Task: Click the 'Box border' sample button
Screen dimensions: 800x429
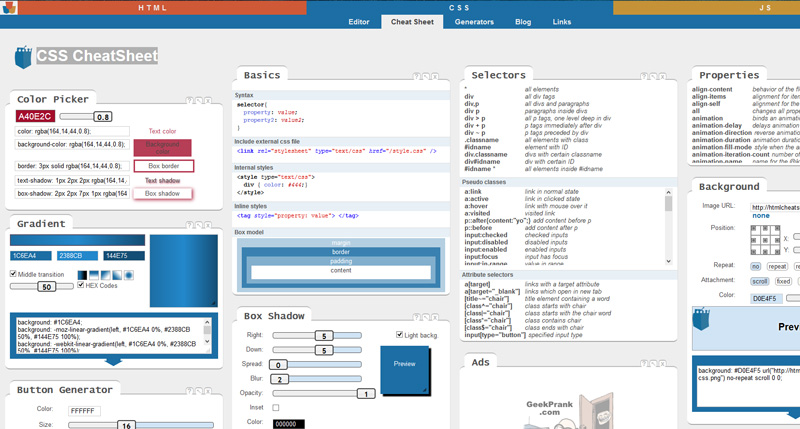Action: tap(164, 166)
